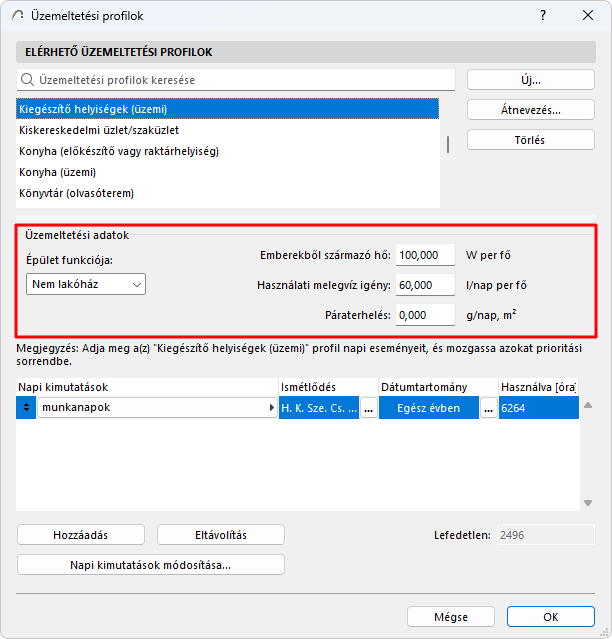Image resolution: width=612 pixels, height=639 pixels.
Task: Close the Üzemeltetési profilok dialog
Action: (588, 15)
